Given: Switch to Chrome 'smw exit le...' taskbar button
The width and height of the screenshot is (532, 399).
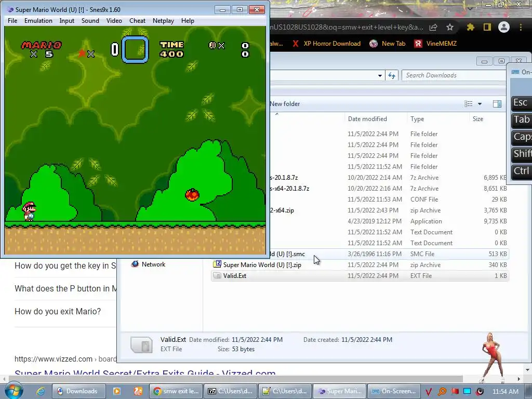Looking at the screenshot, I should pos(176,391).
